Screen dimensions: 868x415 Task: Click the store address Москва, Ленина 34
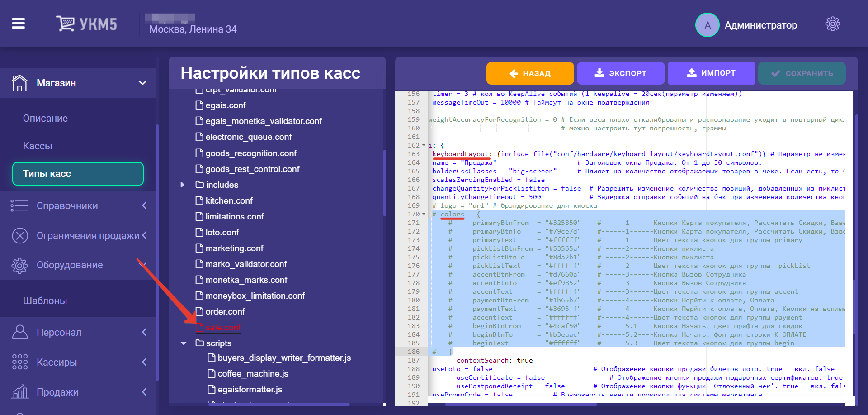193,29
